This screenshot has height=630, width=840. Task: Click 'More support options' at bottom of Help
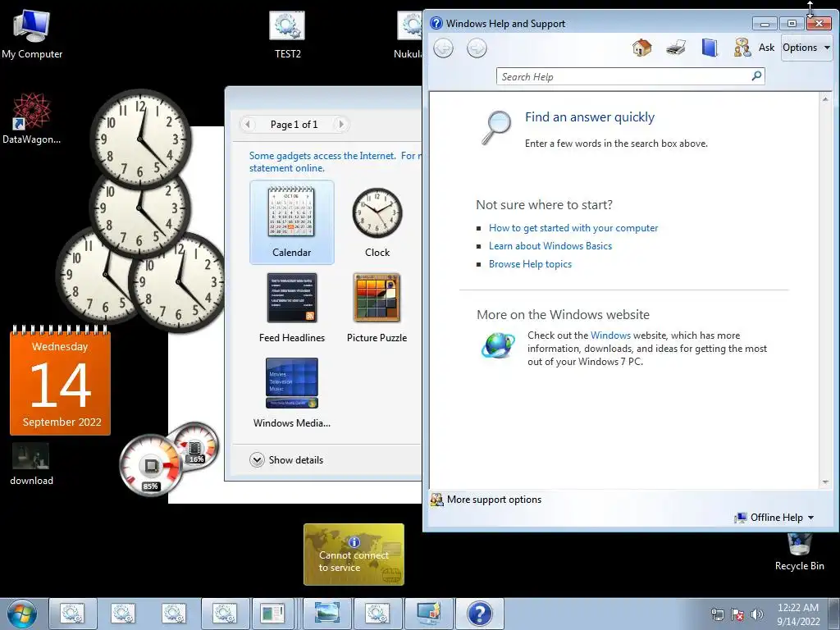[486, 500]
